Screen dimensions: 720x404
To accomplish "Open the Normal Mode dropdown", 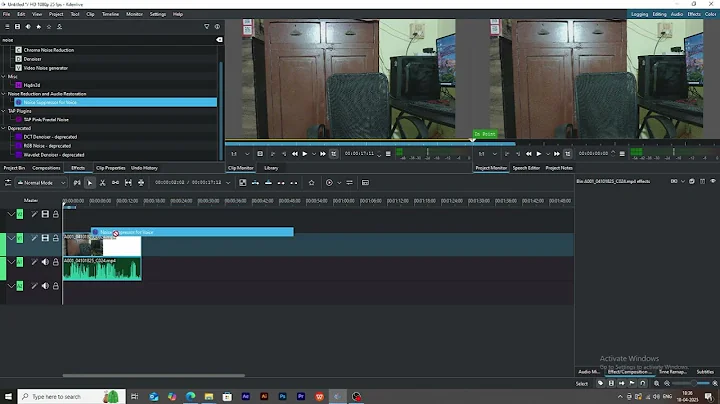I will tap(42, 183).
